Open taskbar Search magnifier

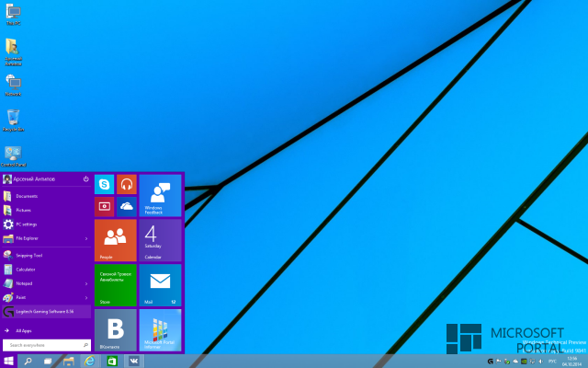tap(28, 362)
